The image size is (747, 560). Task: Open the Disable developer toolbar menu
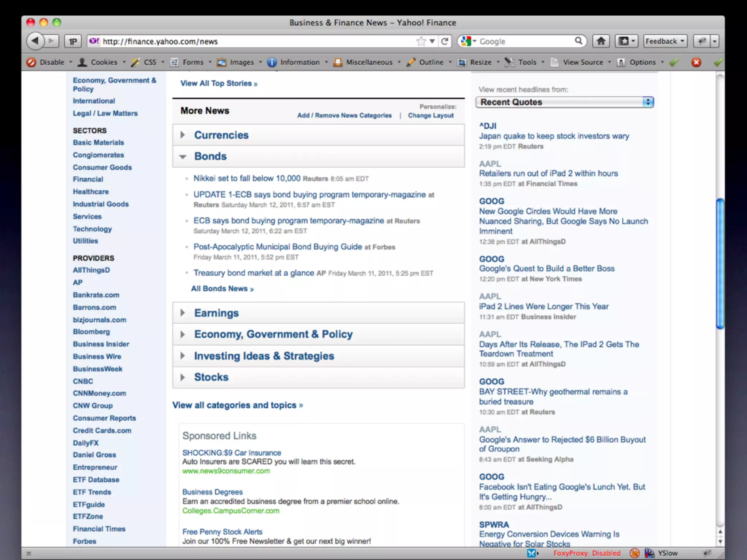[51, 62]
